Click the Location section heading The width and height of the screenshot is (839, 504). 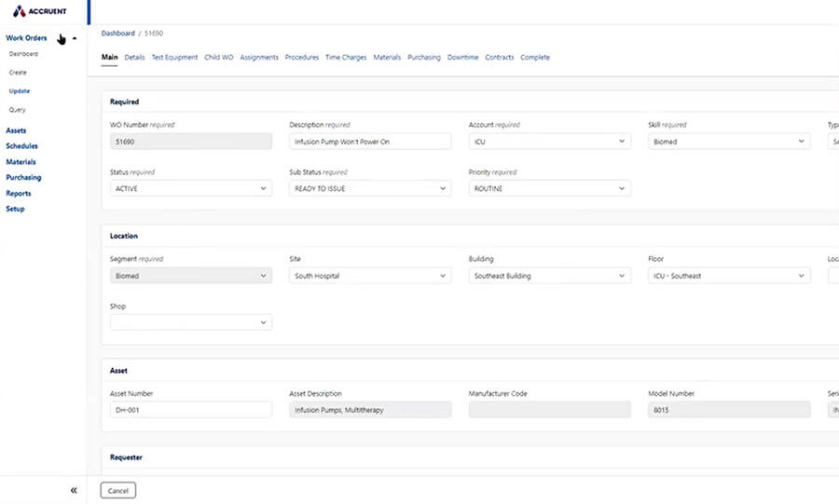124,236
